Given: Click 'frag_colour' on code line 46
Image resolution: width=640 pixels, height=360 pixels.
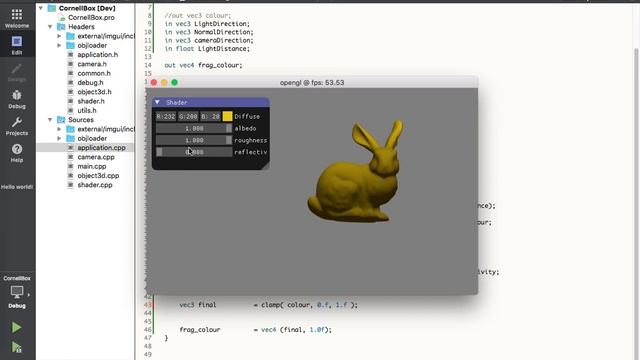Looking at the screenshot, I should click(x=200, y=330).
